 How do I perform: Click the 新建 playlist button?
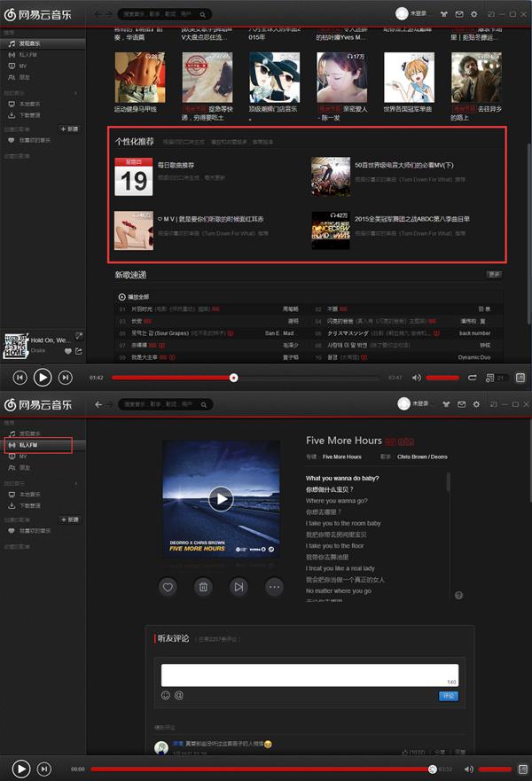[69, 129]
